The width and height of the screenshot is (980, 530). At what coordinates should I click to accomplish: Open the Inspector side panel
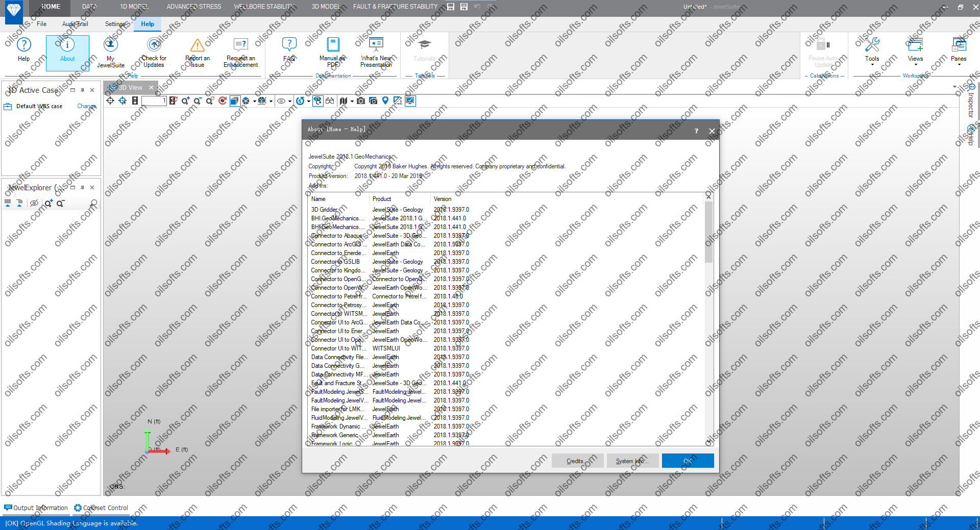tap(971, 101)
